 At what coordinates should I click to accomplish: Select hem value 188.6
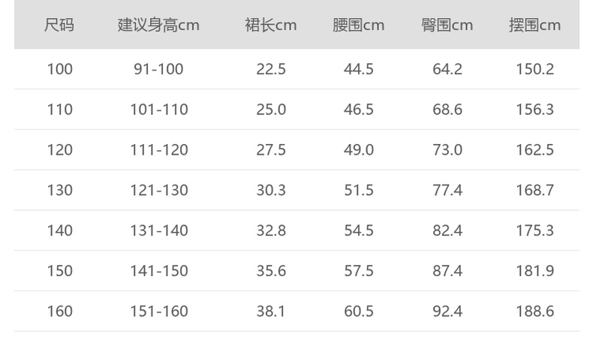(x=534, y=311)
